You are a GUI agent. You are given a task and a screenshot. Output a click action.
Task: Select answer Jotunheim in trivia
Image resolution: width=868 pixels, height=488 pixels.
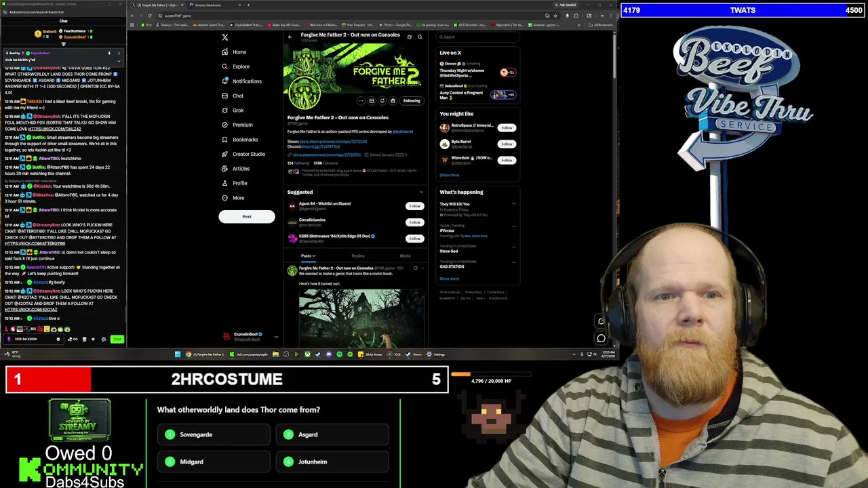(332, 462)
